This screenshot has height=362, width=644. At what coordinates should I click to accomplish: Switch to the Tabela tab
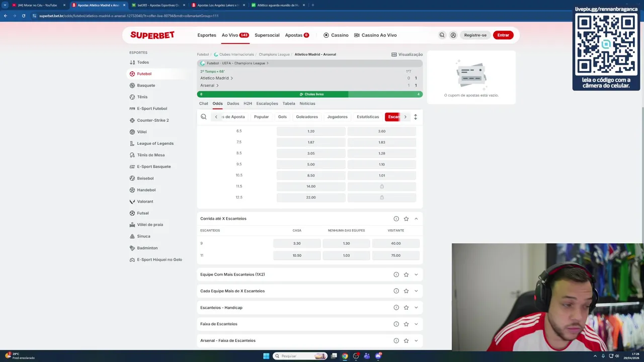[289, 104]
